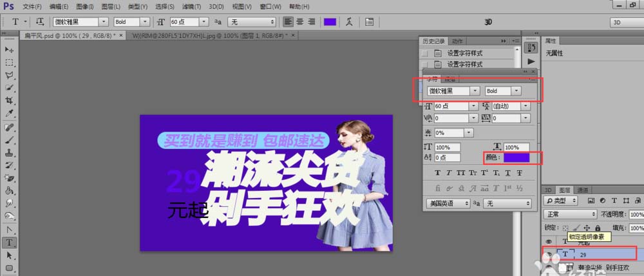Enable Faux Italic in Character panel
644x276 pixels.
tap(449, 173)
